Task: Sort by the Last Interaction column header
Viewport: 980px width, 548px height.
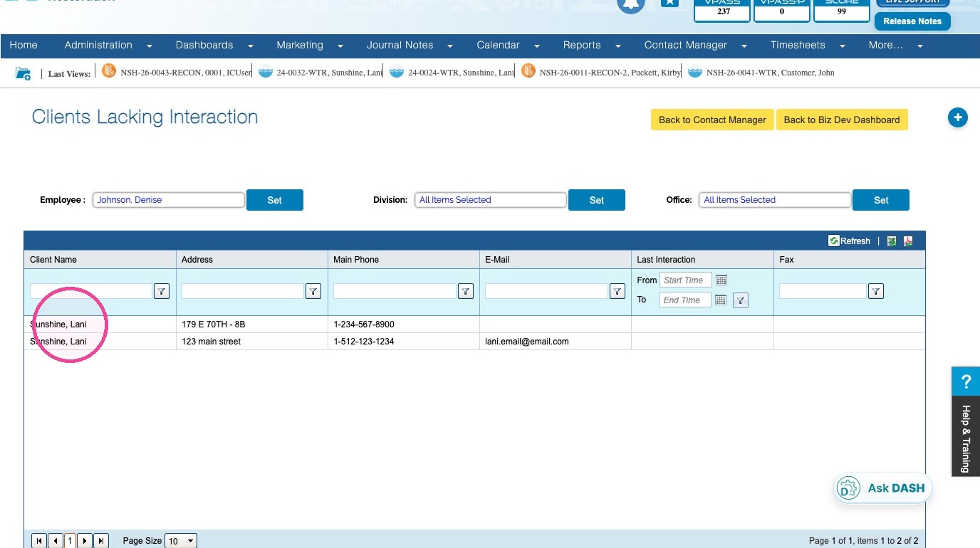Action: [x=666, y=260]
